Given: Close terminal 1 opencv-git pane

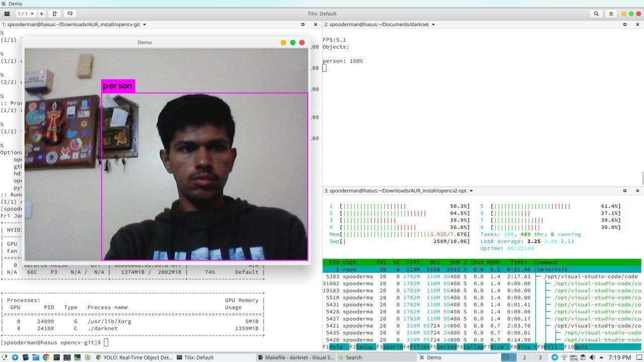Looking at the screenshot, I should coord(315,24).
